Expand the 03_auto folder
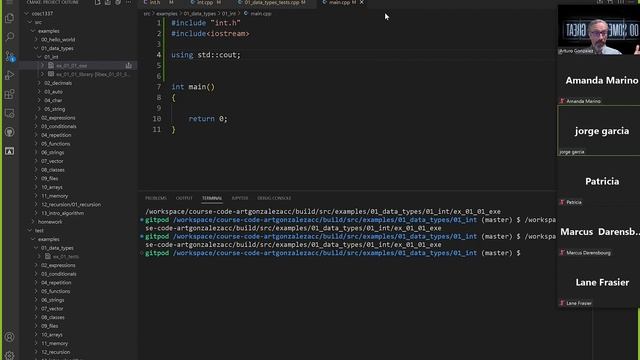 (x=53, y=92)
